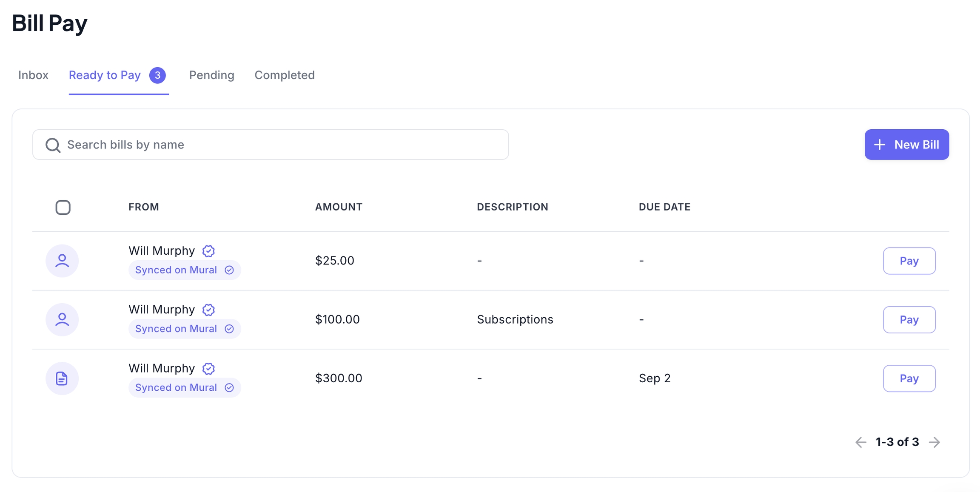Click the verified badge on the Sep 2 bill

coord(208,368)
